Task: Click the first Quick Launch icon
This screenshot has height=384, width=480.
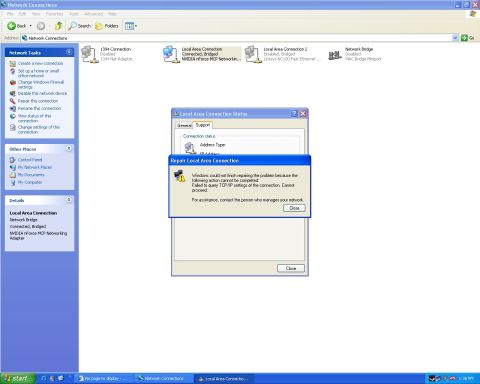Action: pos(44,378)
